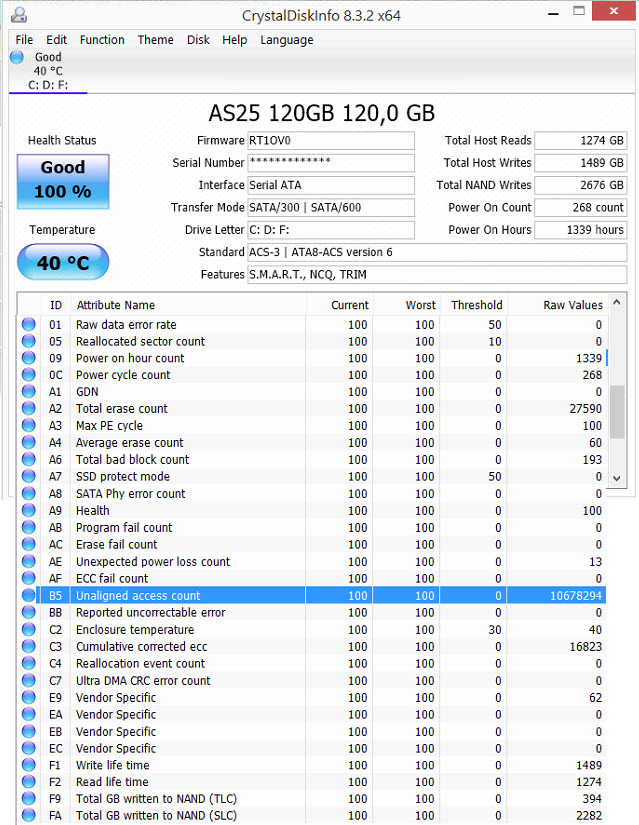
Task: Click status orb for Average erase count
Action: (x=28, y=442)
